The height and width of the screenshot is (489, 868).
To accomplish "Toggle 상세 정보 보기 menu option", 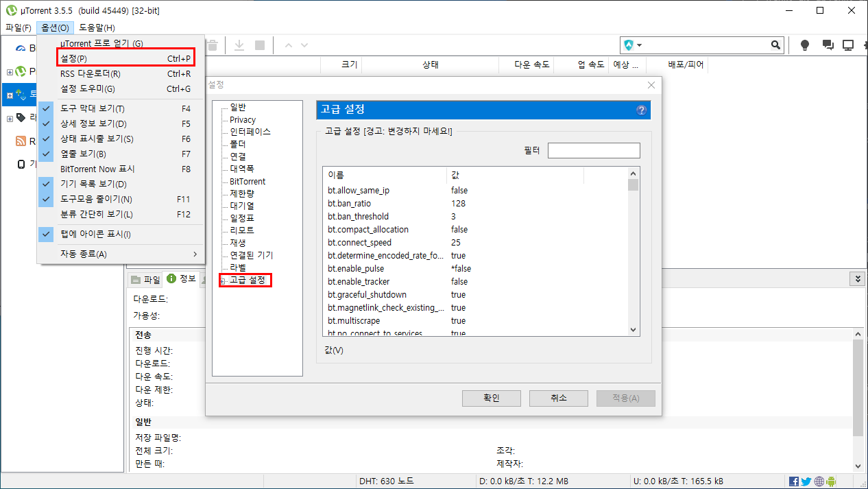I will point(121,123).
